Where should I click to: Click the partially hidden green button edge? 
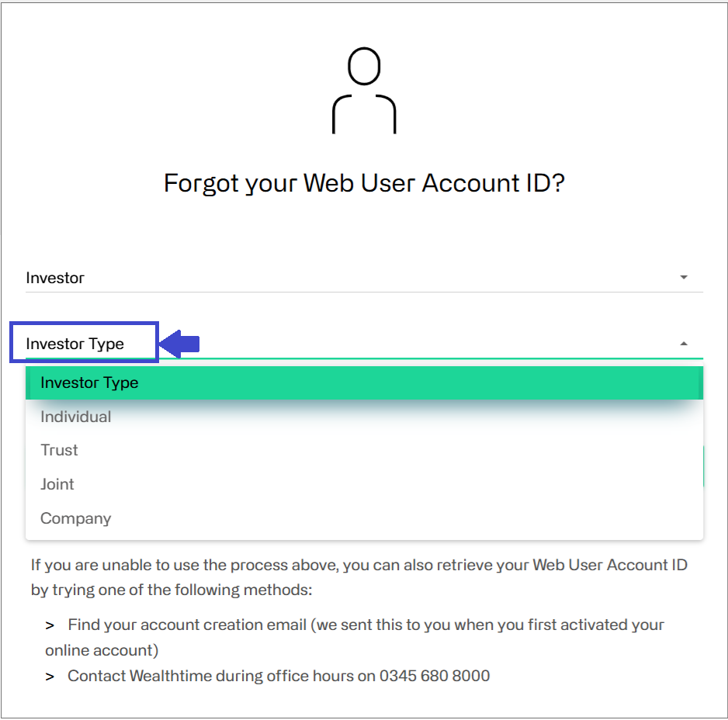pyautogui.click(x=704, y=466)
